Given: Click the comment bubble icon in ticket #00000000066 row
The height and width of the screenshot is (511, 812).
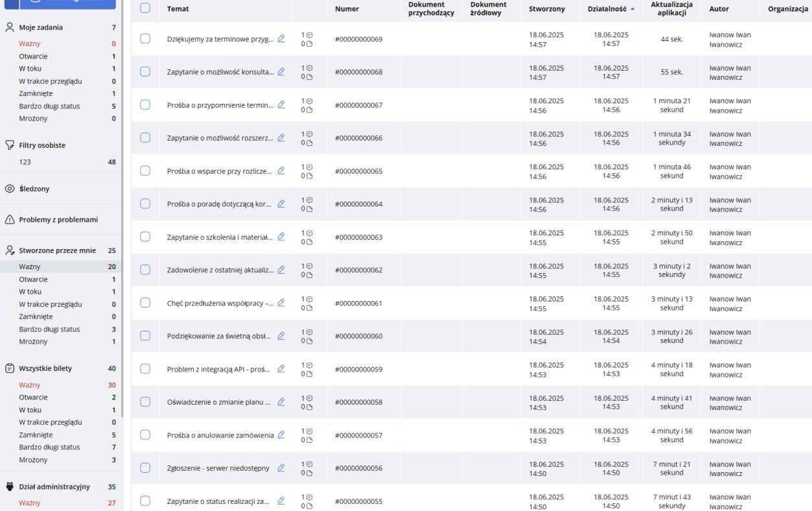Looking at the screenshot, I should [x=310, y=134].
